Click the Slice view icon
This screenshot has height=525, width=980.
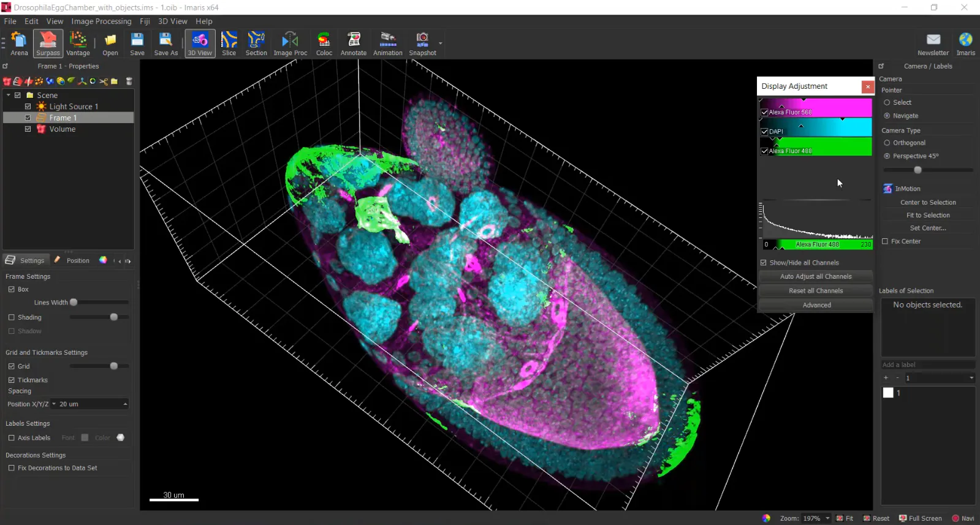pyautogui.click(x=229, y=44)
